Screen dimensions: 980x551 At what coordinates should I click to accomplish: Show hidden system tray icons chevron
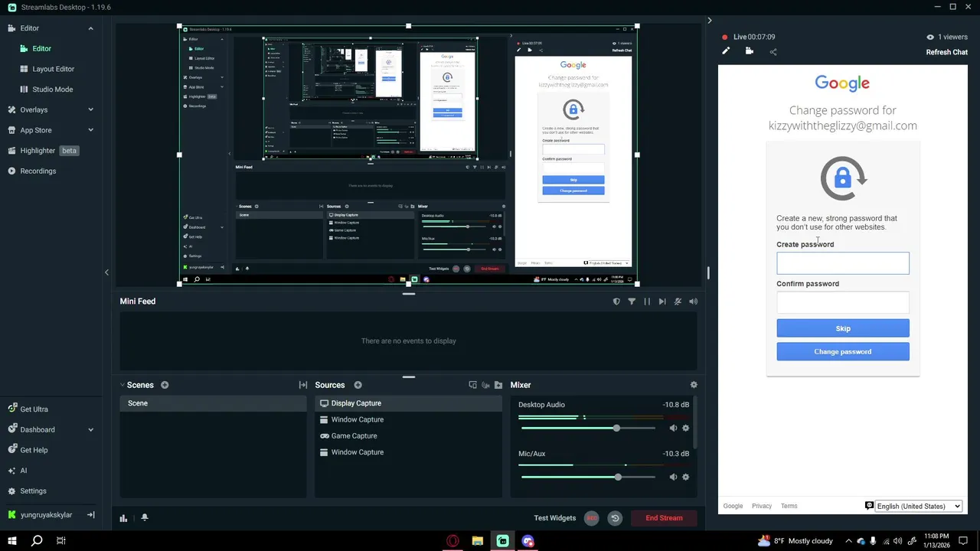(848, 541)
